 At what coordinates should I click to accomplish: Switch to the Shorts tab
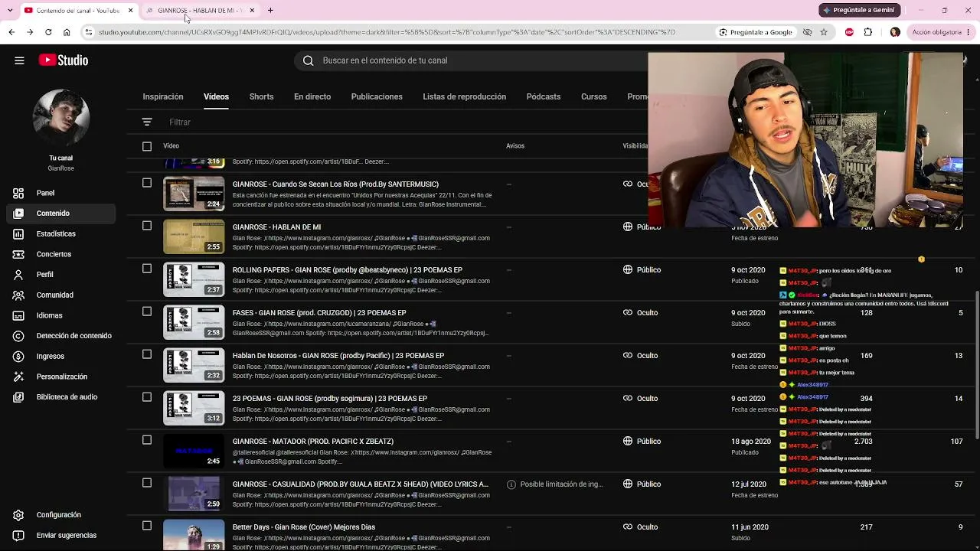(x=261, y=97)
